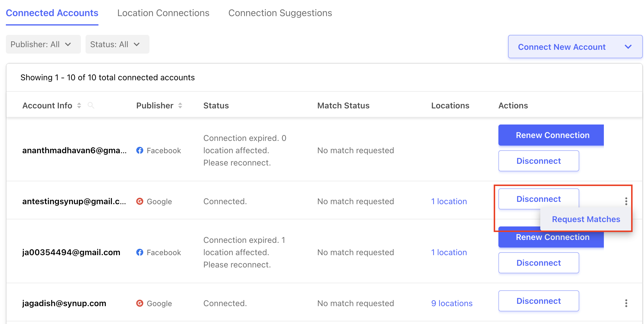Screen dimensions: 644x324
Task: Expand the Publisher: All filter dropdown
Action: pos(43,44)
